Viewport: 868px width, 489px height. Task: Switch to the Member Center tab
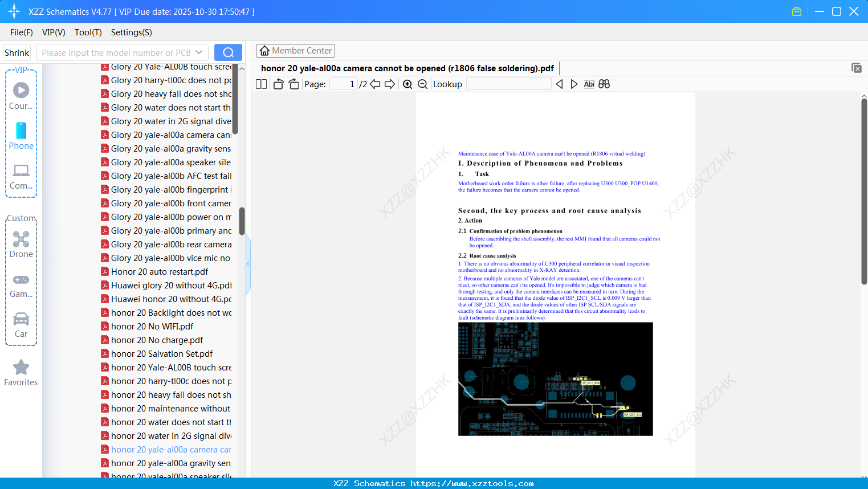point(295,51)
